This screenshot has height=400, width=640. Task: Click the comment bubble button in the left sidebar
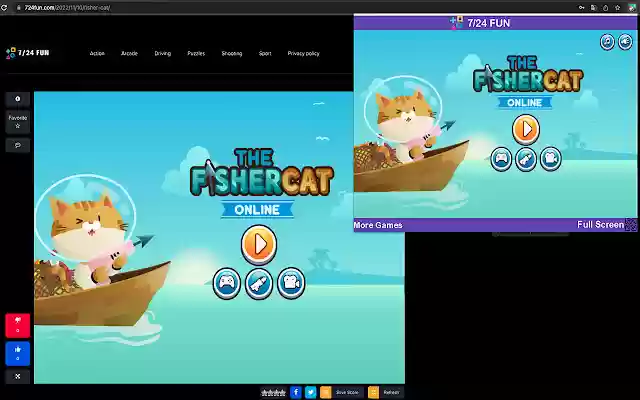point(18,145)
